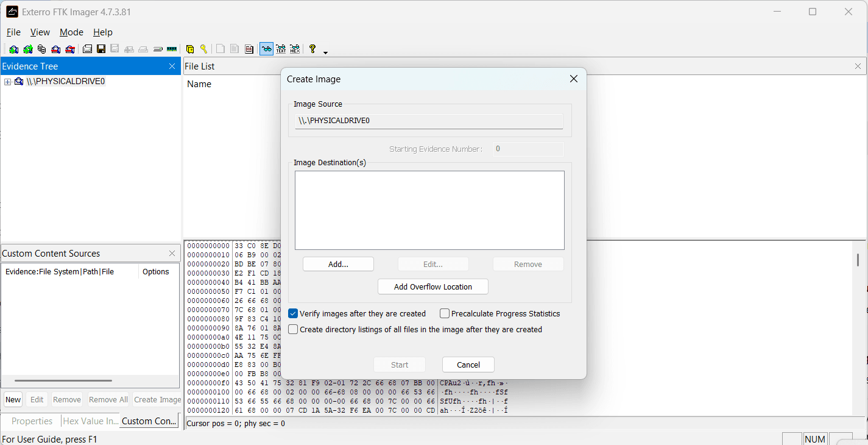Open the Mode menu

coord(71,32)
